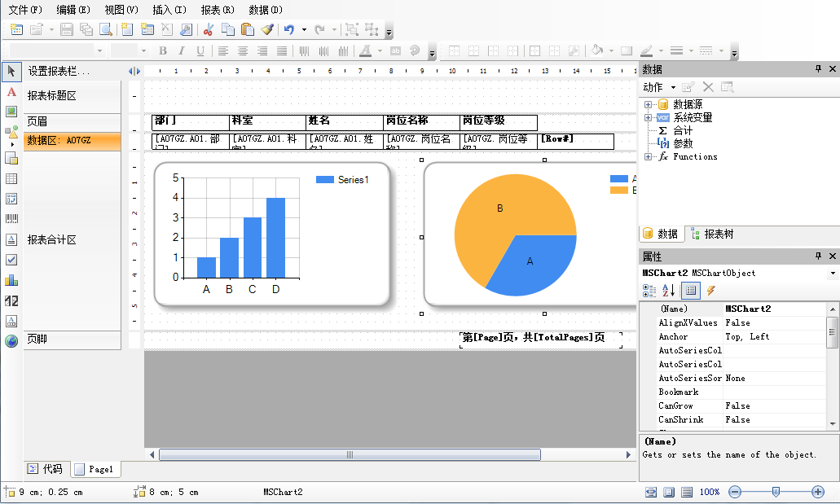Choose the Matrix object tool

tap(11, 199)
